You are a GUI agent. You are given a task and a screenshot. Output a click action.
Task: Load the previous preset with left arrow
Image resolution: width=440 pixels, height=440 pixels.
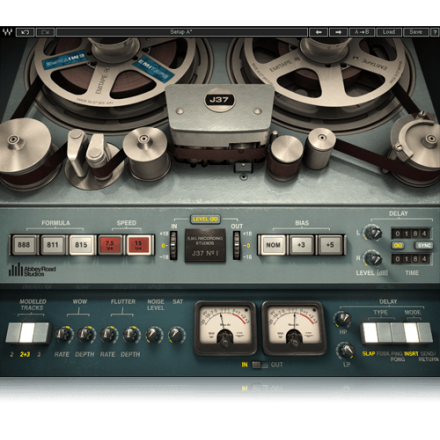(x=318, y=32)
